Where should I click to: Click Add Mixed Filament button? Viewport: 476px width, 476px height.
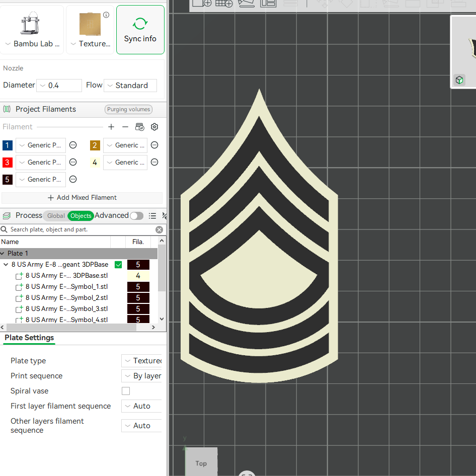(x=82, y=198)
